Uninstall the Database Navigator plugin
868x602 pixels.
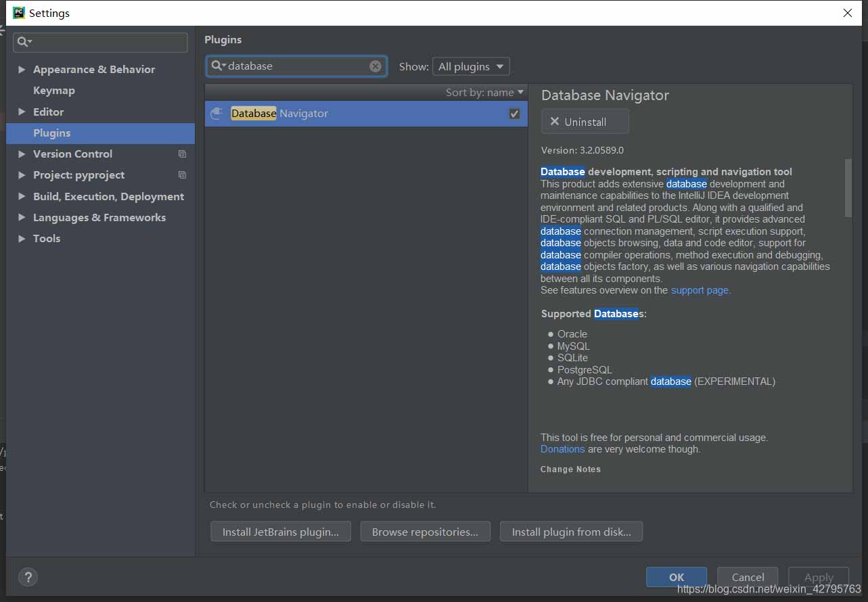[x=585, y=122]
